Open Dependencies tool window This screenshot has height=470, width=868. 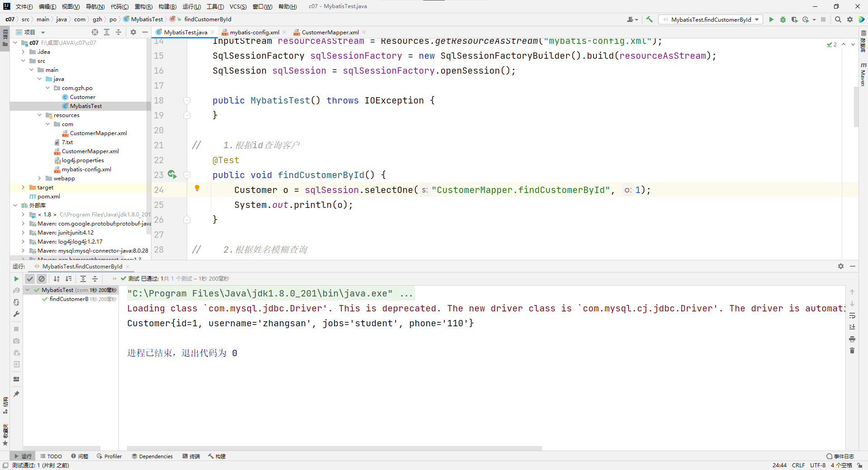(152, 456)
